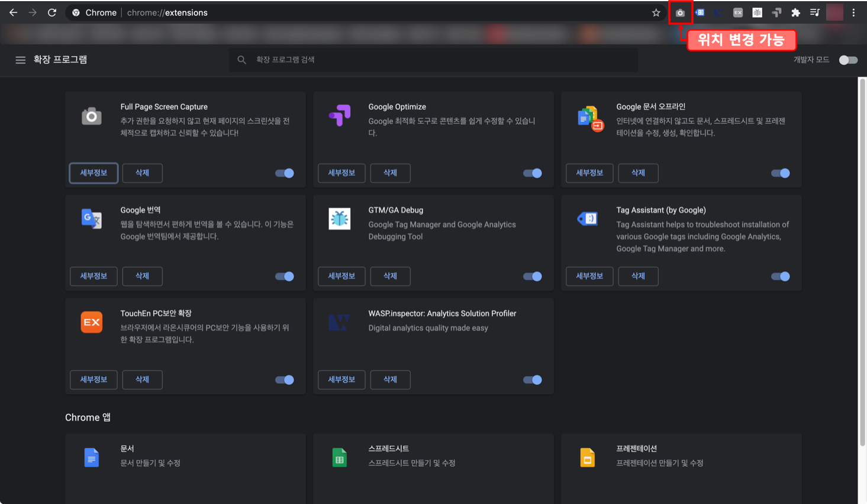Click 삭제 for TouchEn PC보안 확장
Image resolution: width=867 pixels, height=504 pixels.
tap(142, 379)
